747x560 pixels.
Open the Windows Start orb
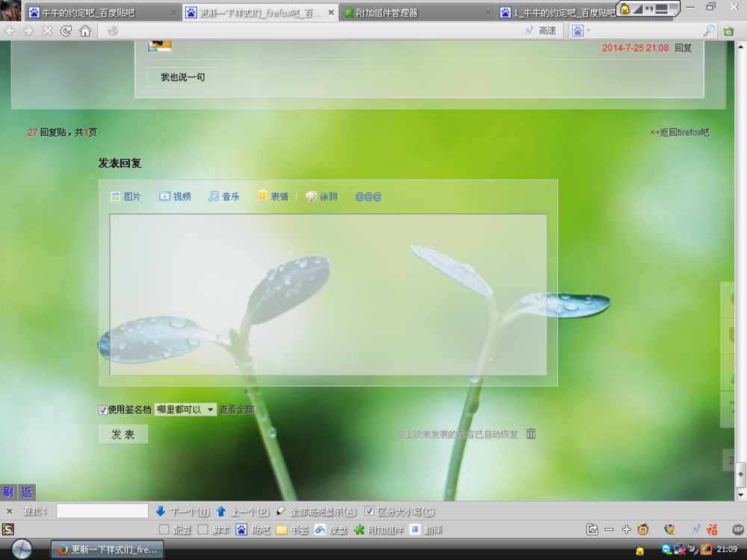[x=22, y=550]
